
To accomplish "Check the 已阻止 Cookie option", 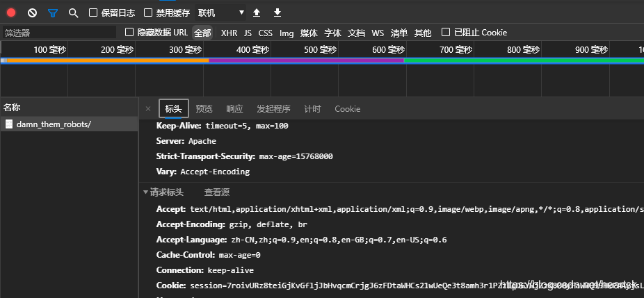I will 446,32.
